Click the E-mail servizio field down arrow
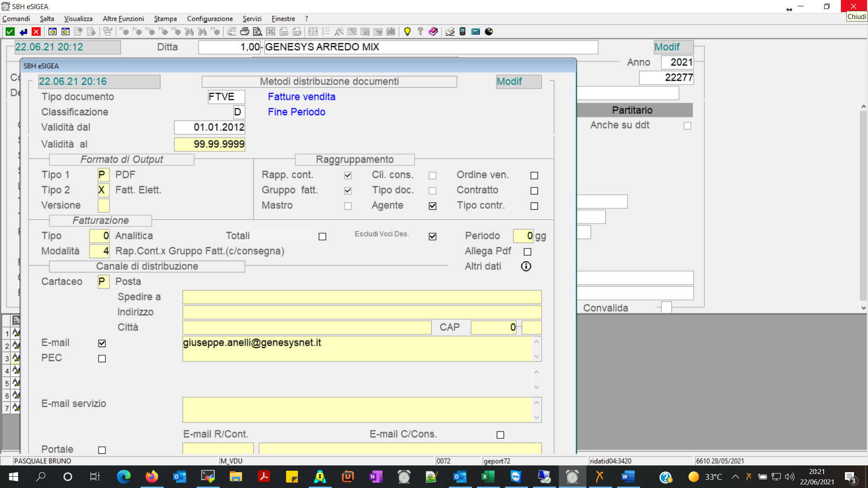Viewport: 868px width, 488px height. click(x=537, y=418)
